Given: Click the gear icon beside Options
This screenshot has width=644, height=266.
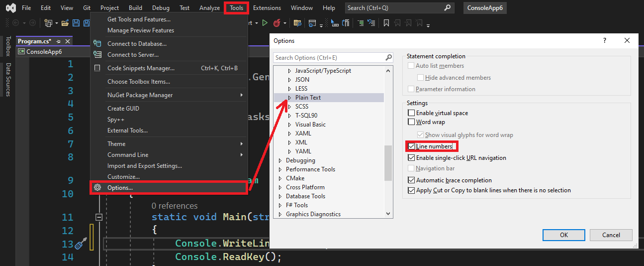Looking at the screenshot, I should (x=97, y=188).
